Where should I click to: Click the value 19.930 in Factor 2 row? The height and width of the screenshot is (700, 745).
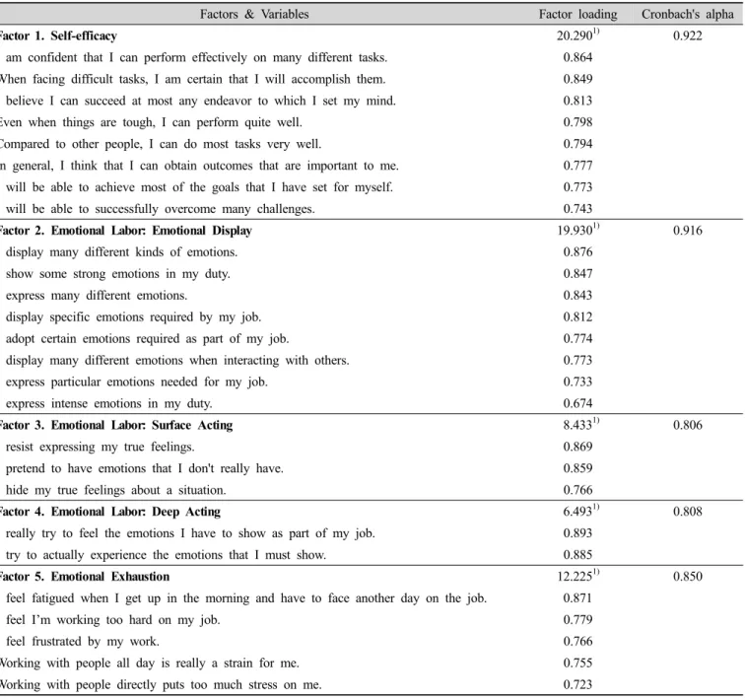pyautogui.click(x=577, y=230)
